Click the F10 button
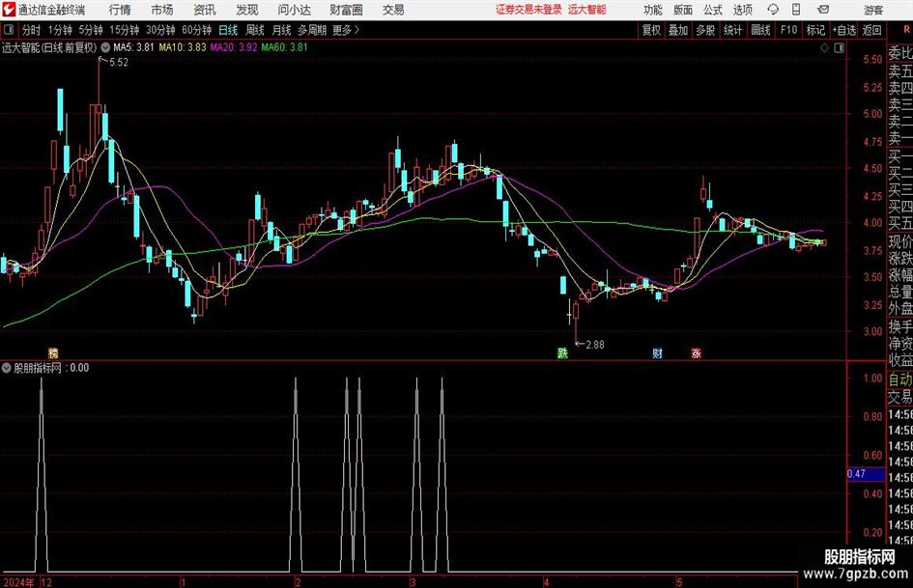 pos(789,30)
